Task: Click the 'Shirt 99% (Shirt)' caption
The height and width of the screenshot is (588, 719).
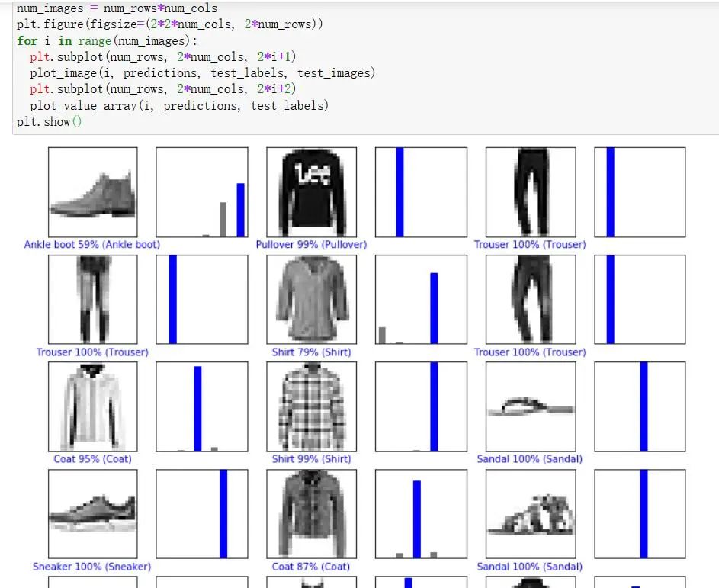Action: click(311, 459)
